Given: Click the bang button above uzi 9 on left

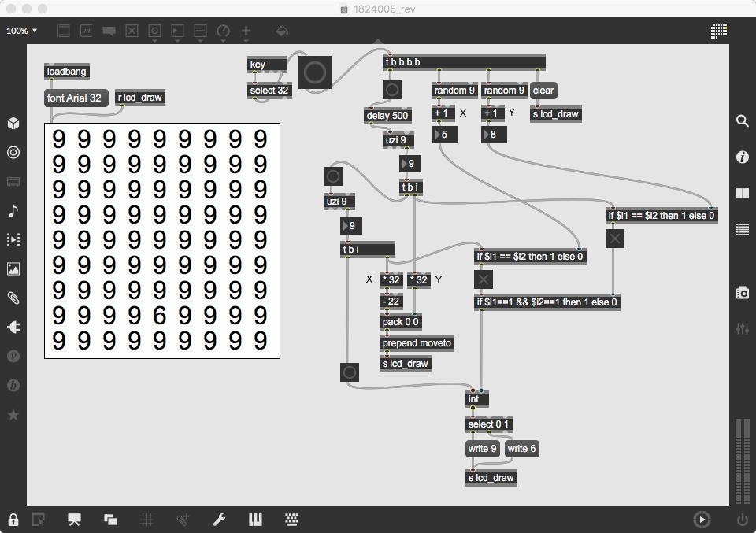Looking at the screenshot, I should coord(333,176).
